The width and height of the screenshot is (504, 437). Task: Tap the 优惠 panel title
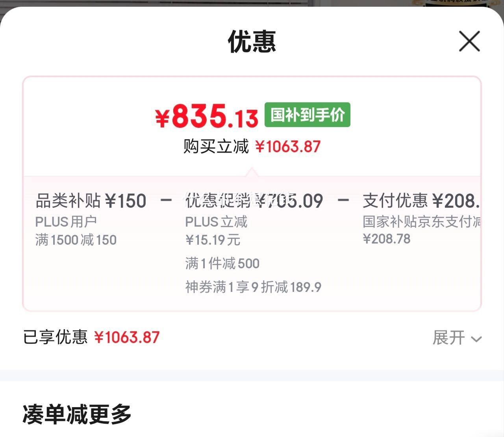(252, 42)
